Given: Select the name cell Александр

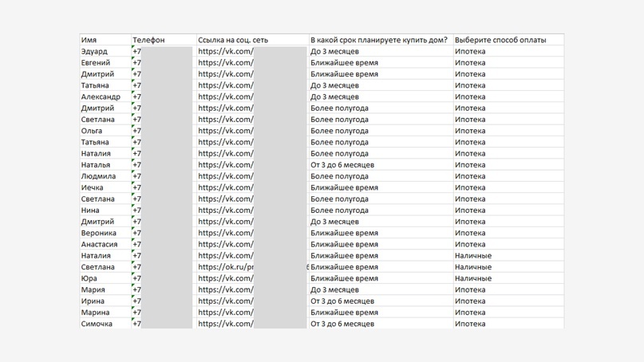Looking at the screenshot, I should [105, 96].
